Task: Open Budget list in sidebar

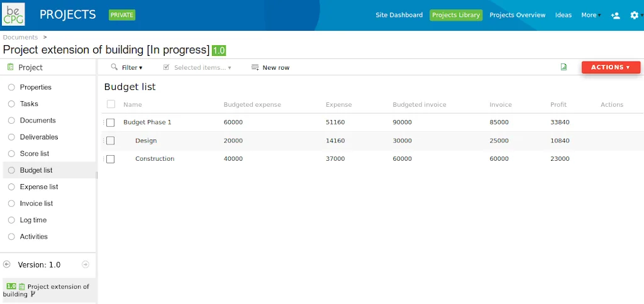Action: pyautogui.click(x=36, y=170)
